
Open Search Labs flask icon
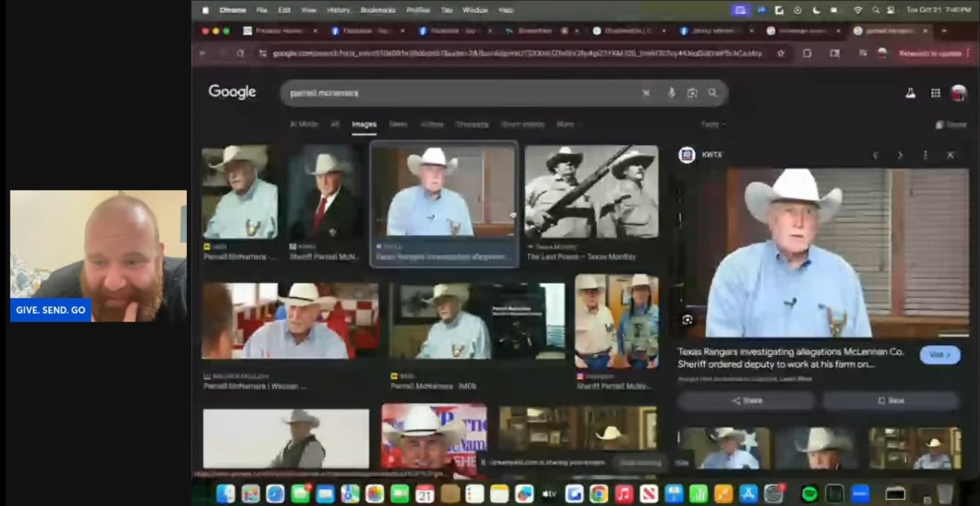[910, 93]
